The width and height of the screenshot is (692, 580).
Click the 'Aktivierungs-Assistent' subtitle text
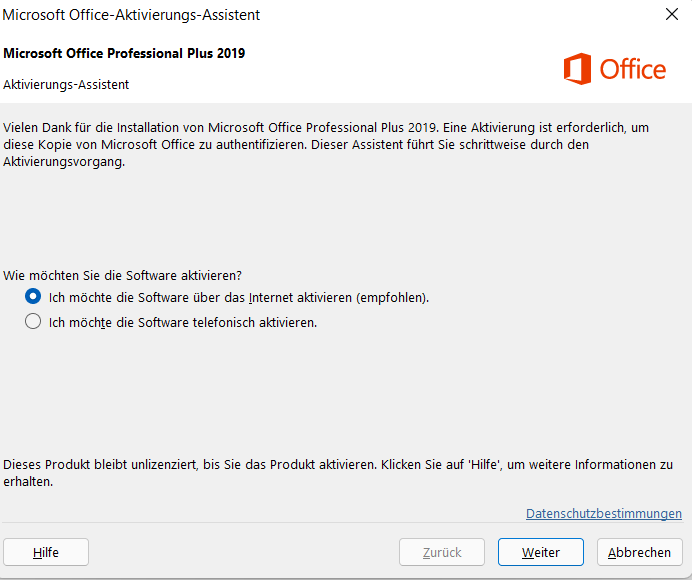coord(66,85)
